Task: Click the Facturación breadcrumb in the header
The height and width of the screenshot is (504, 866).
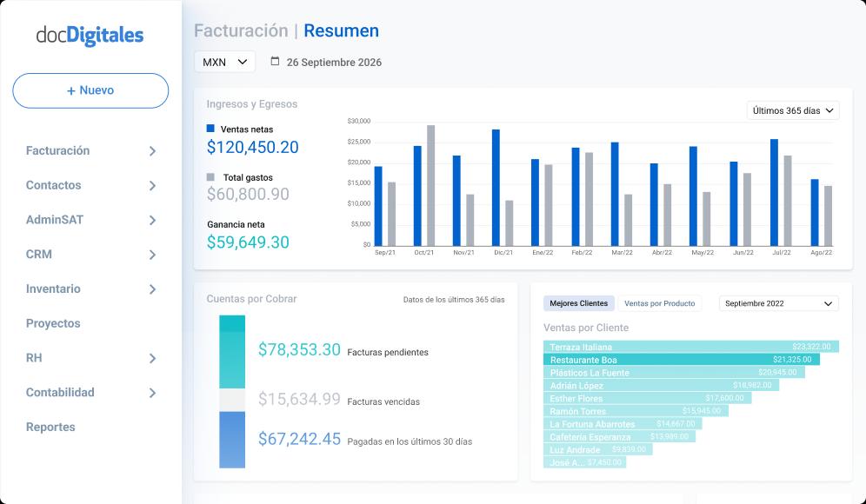Action: point(241,30)
